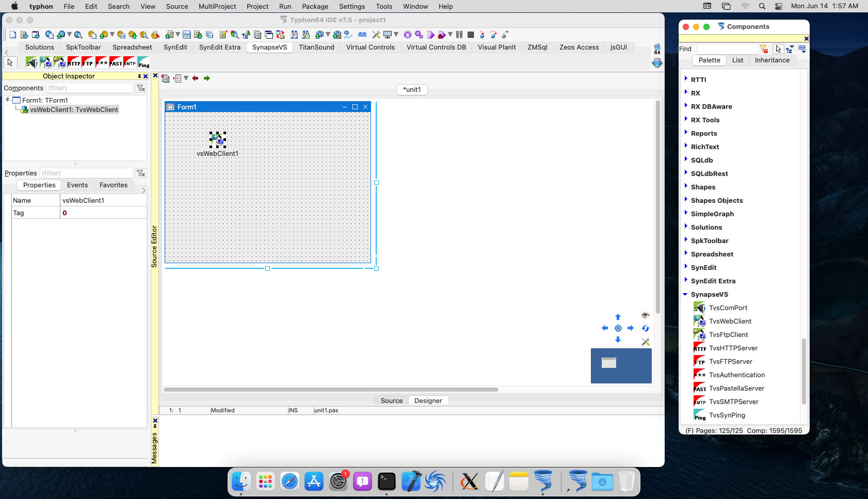Click the designer up arrow navigation icon

(x=618, y=317)
